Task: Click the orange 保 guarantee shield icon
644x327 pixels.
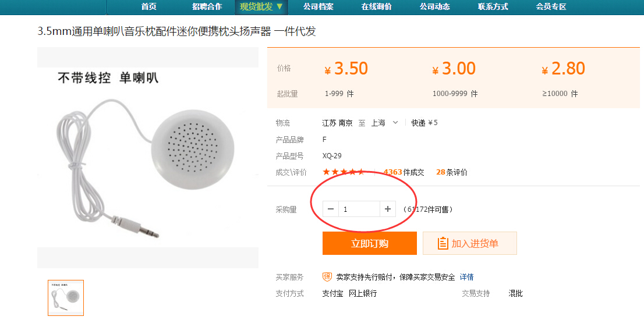Action: tap(327, 277)
